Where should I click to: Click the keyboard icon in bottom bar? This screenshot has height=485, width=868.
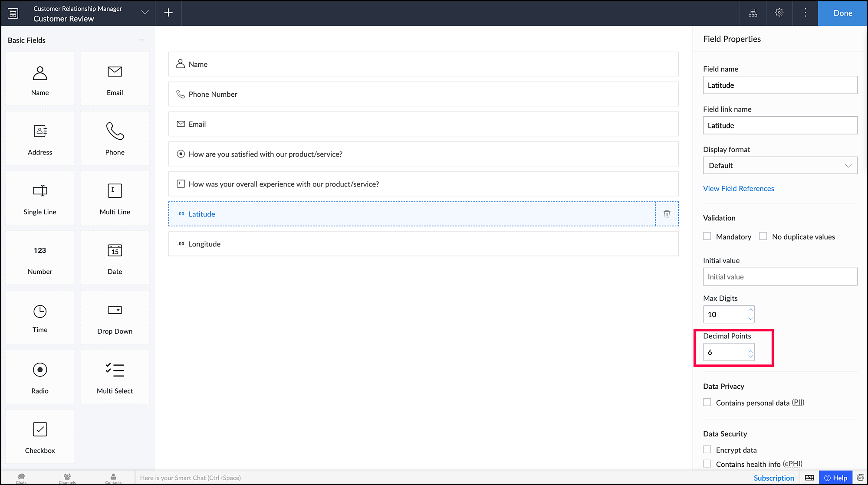tap(809, 478)
